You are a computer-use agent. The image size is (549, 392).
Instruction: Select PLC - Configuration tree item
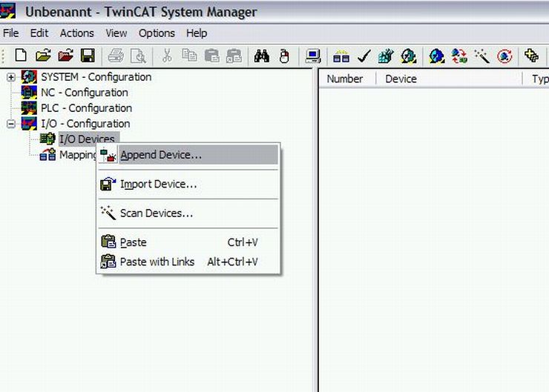[x=87, y=108]
